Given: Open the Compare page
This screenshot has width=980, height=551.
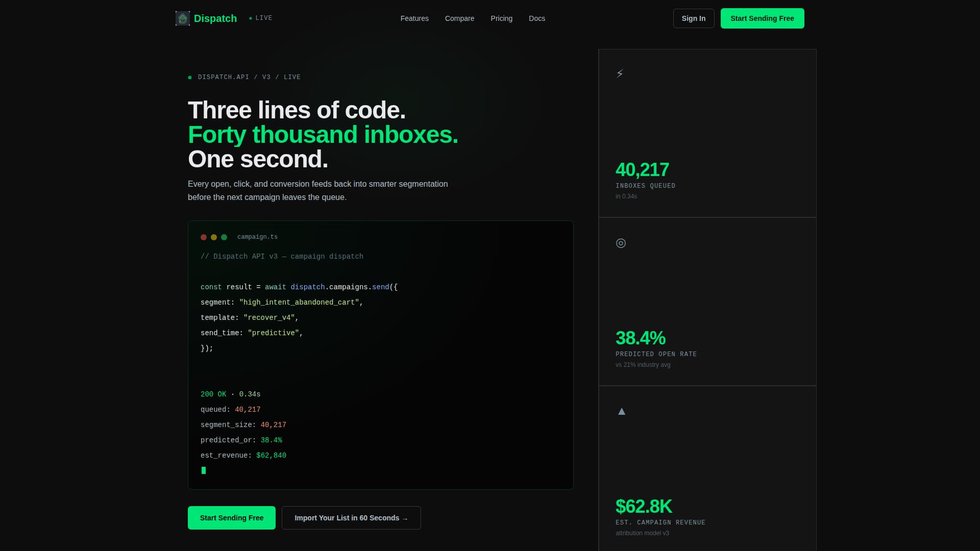Looking at the screenshot, I should pyautogui.click(x=459, y=18).
